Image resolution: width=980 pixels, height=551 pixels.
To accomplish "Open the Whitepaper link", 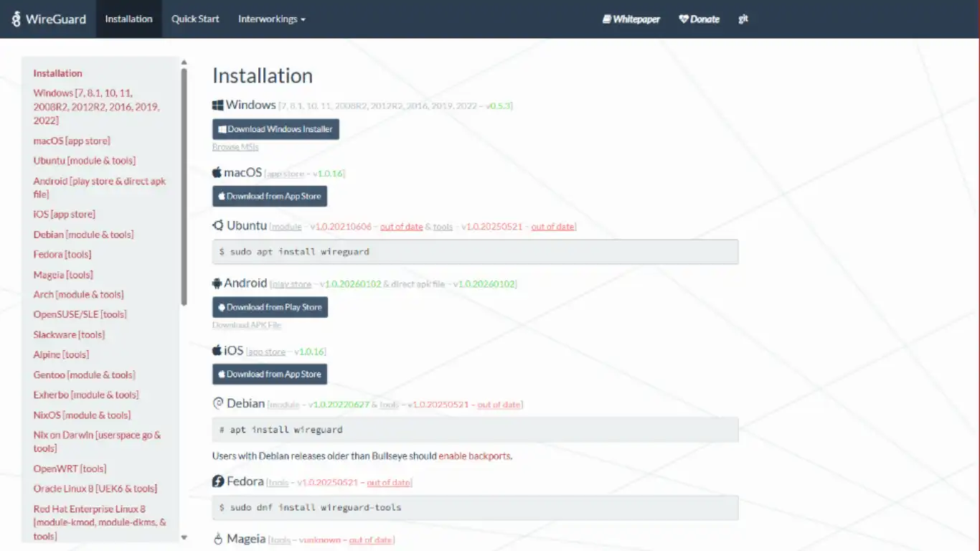I will point(631,19).
